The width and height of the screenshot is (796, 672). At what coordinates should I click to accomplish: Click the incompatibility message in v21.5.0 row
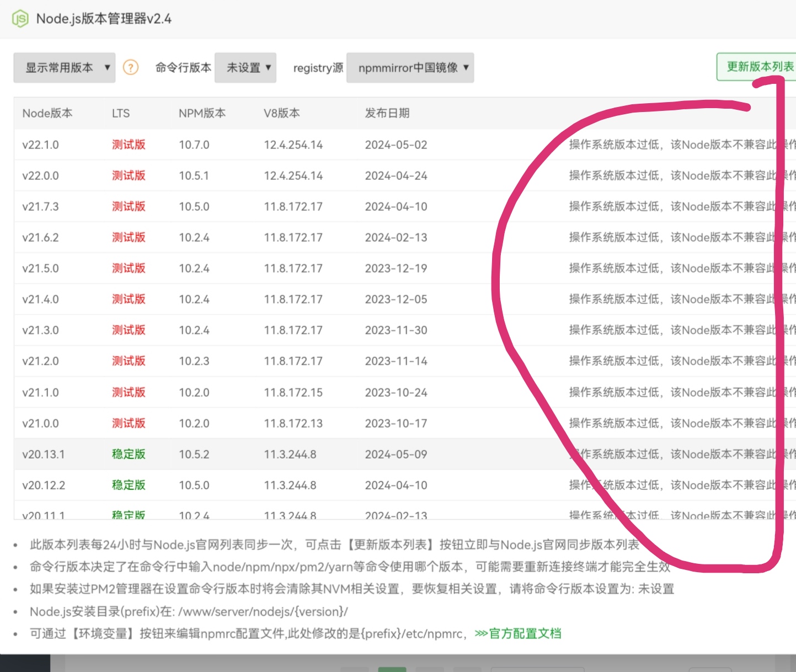(682, 268)
